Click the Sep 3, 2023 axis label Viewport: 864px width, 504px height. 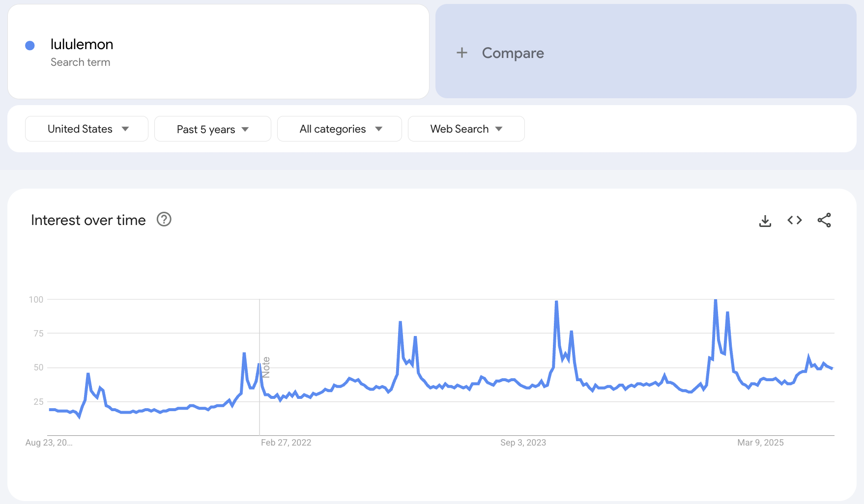point(523,443)
